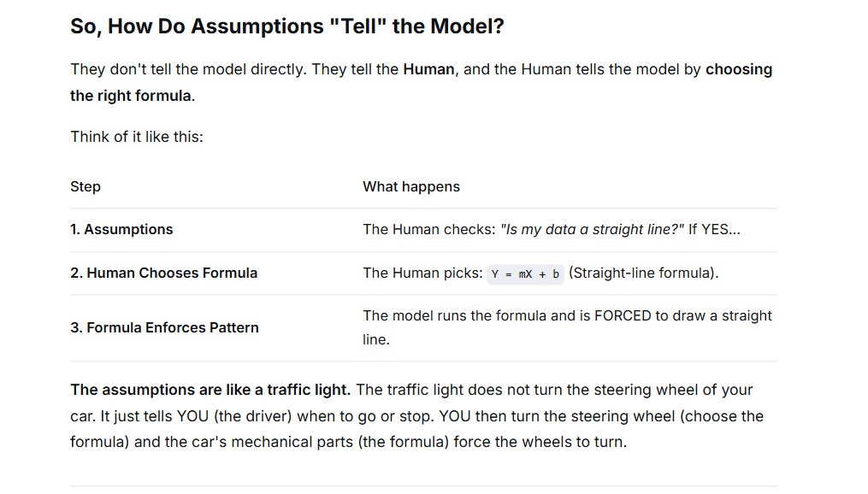Select the What happens column header
Image resolution: width=868 pixels, height=494 pixels.
pyautogui.click(x=411, y=187)
